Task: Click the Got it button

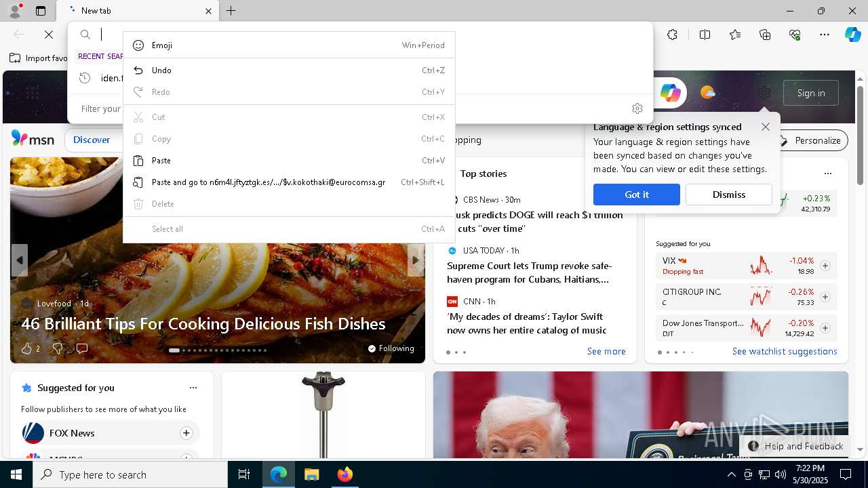Action: pos(636,195)
